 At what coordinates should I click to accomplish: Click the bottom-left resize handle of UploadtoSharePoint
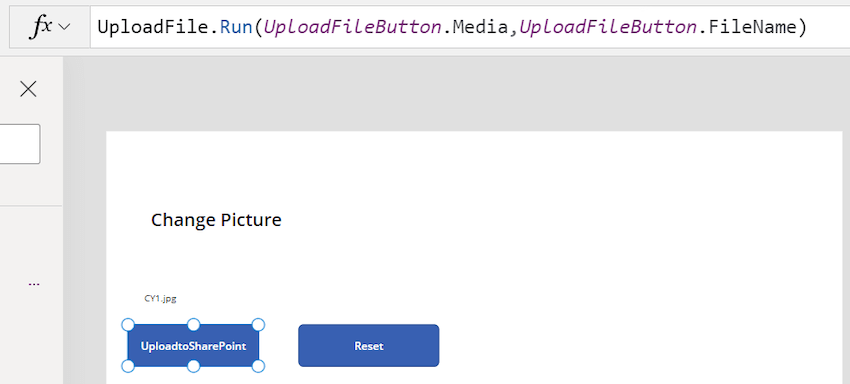(128, 367)
